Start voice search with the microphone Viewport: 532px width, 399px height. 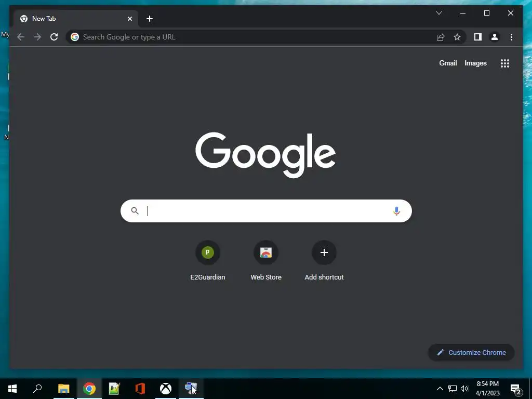pos(396,211)
